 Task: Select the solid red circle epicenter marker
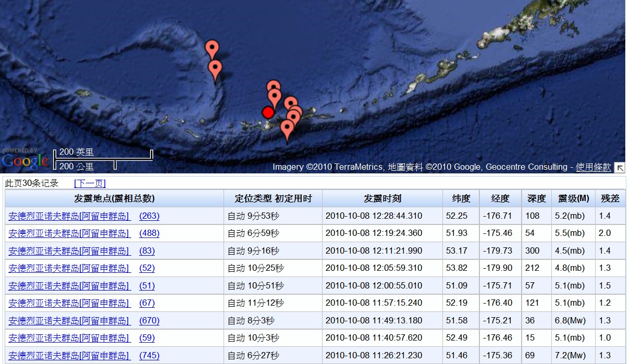[x=268, y=112]
